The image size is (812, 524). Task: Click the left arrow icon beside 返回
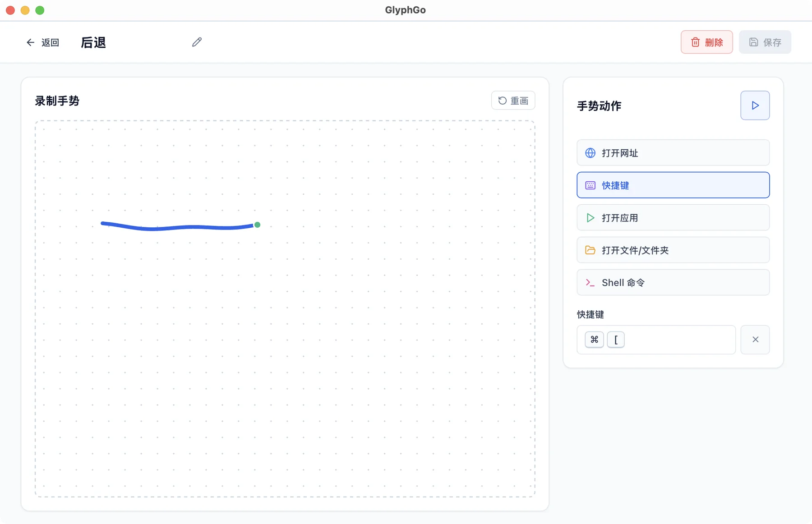click(30, 42)
